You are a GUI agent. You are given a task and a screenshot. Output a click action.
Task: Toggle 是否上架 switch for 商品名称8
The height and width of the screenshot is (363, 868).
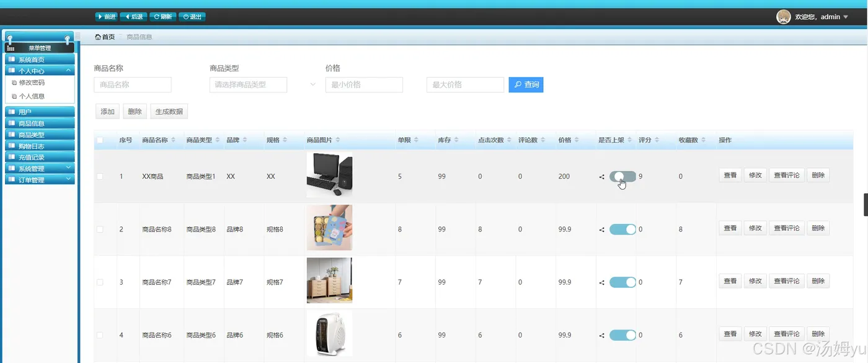click(622, 229)
